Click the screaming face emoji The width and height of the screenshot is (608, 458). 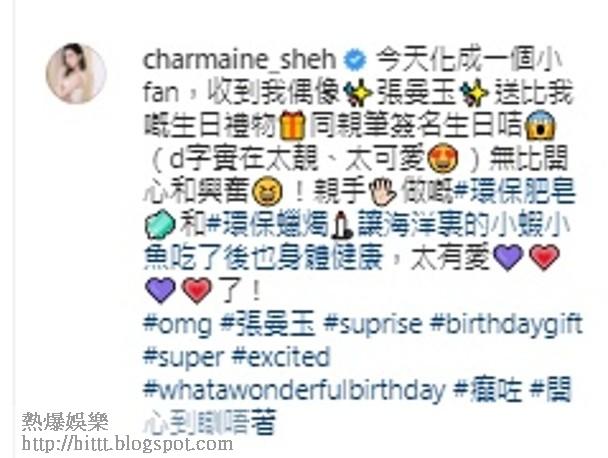[x=540, y=125]
